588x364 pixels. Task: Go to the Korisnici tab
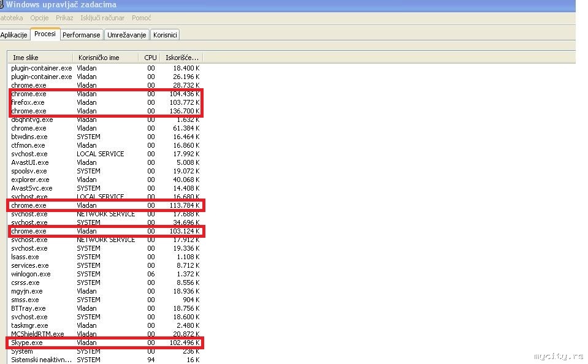165,35
